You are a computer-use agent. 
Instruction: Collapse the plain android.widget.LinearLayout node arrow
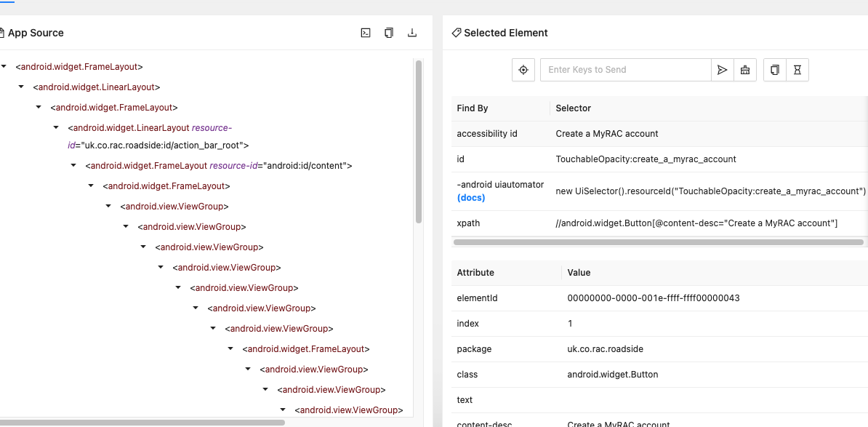tap(21, 87)
